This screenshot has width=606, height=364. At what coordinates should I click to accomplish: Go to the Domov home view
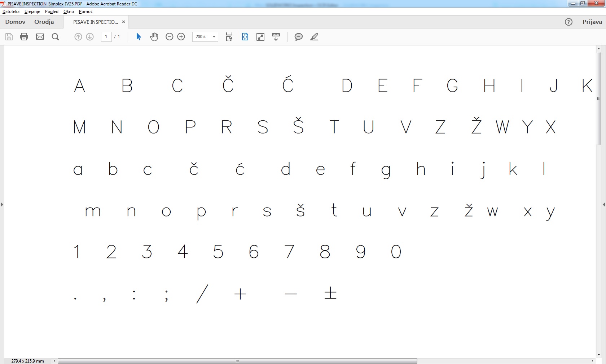[15, 22]
